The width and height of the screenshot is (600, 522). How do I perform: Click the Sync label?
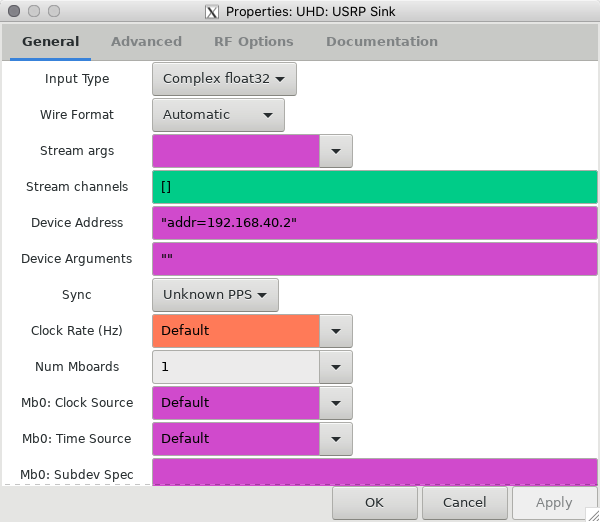click(x=77, y=295)
